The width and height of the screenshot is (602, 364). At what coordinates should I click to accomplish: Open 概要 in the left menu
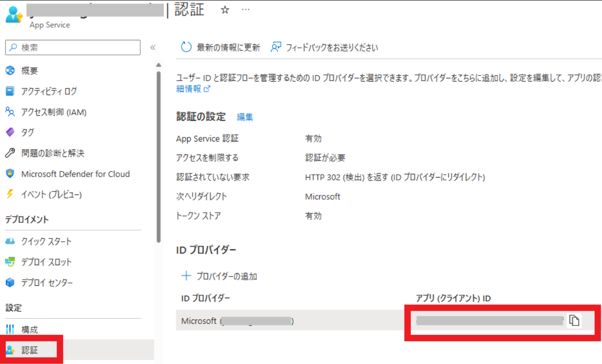(29, 71)
